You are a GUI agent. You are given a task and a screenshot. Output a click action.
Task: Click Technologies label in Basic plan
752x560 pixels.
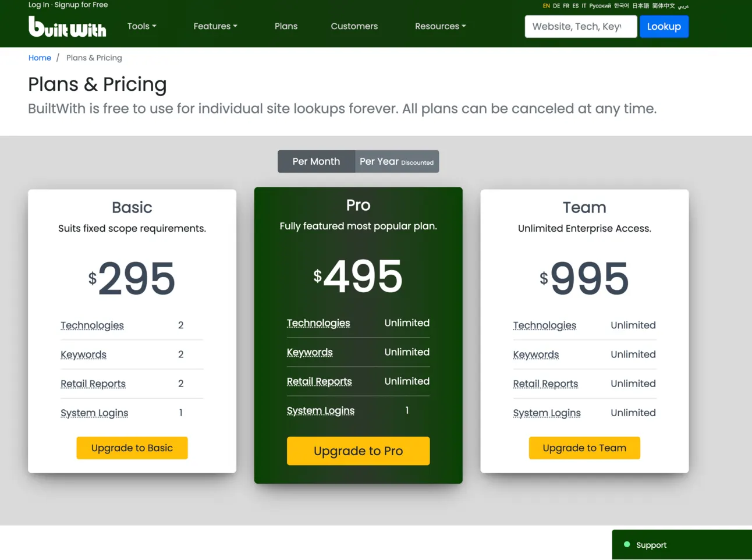point(92,325)
